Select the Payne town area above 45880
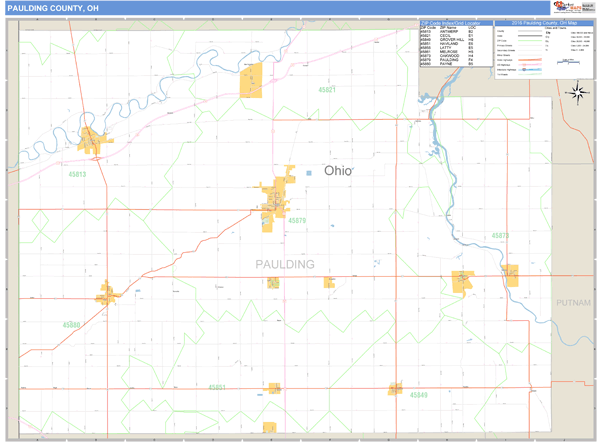600x442 pixels. [108, 294]
